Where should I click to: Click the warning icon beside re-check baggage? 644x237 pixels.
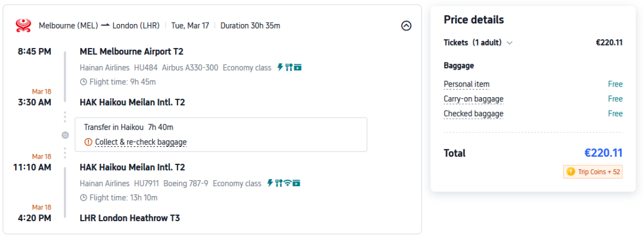pos(88,142)
